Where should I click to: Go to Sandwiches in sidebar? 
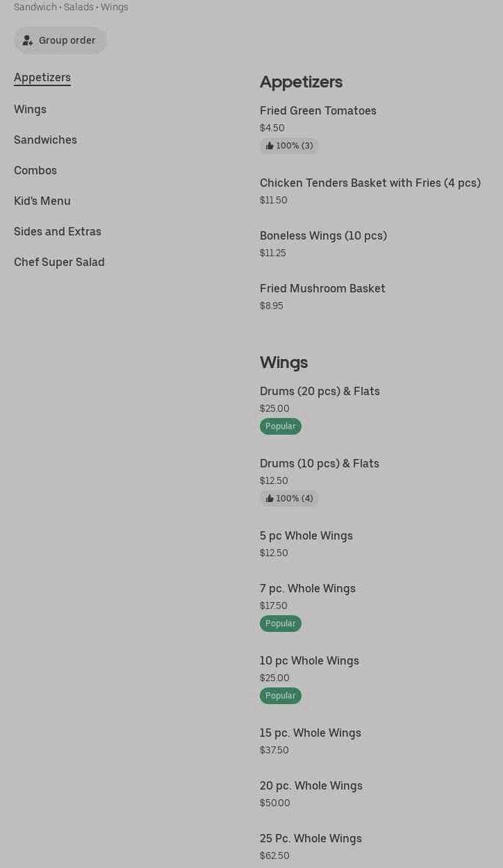pos(45,140)
